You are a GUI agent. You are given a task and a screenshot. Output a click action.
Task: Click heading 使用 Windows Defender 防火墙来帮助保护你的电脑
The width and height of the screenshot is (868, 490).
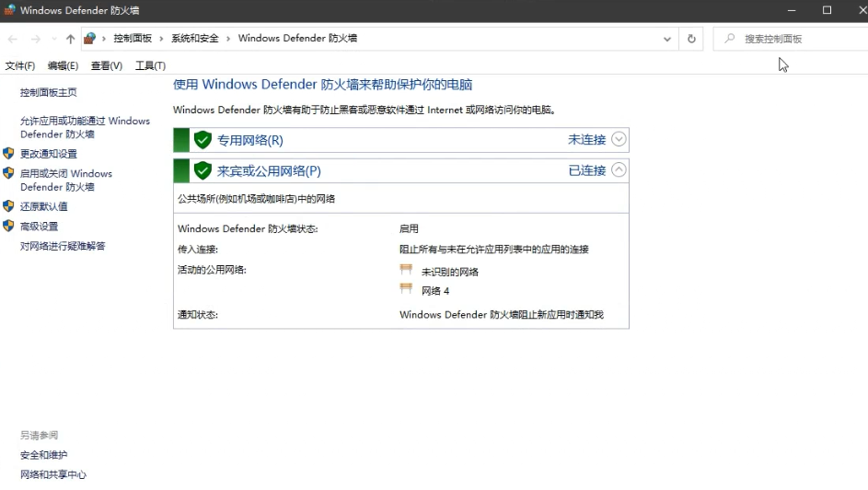point(323,85)
